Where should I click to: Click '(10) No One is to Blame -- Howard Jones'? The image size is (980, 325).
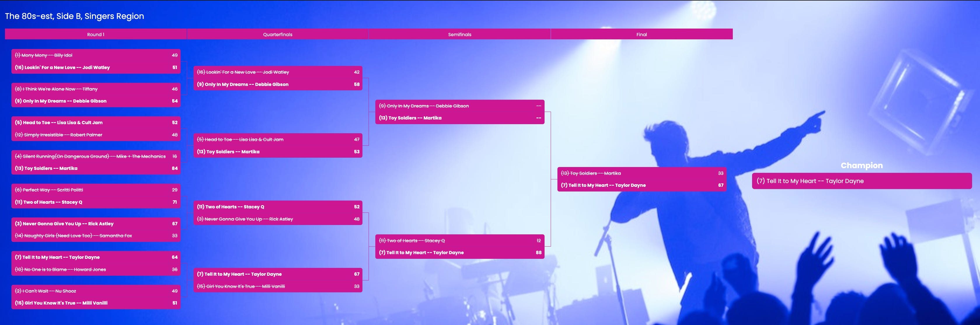96,270
